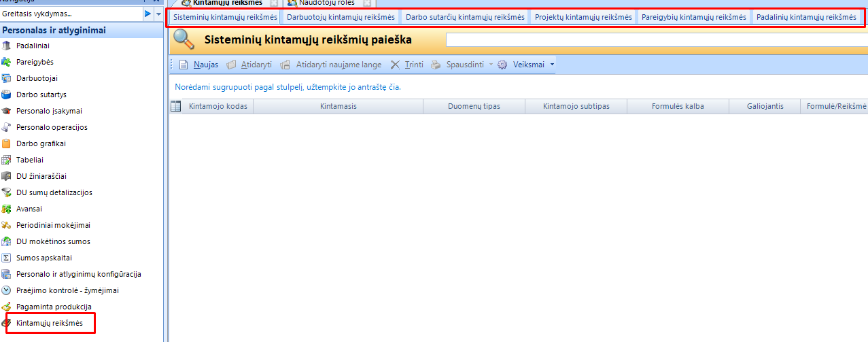Open the Avansai module
The width and height of the screenshot is (868, 342).
(29, 209)
